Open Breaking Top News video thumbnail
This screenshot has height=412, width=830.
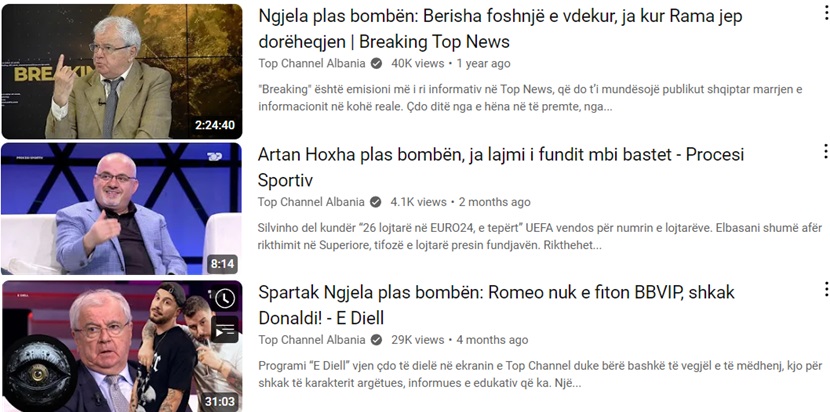pos(122,71)
